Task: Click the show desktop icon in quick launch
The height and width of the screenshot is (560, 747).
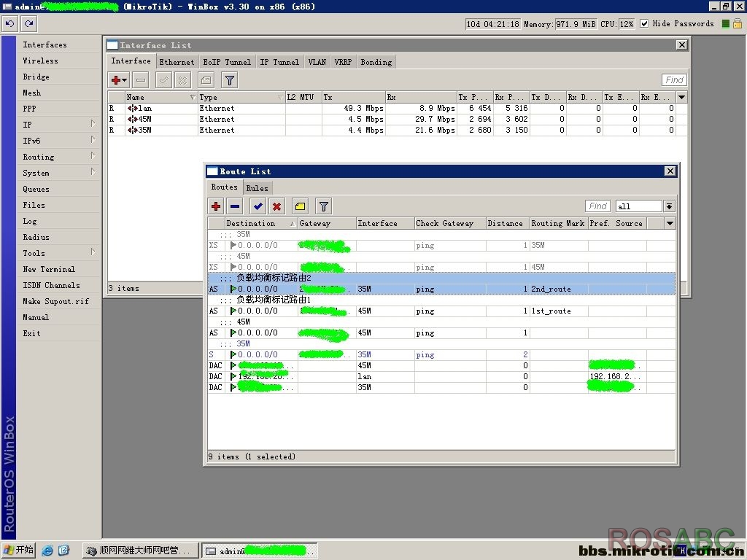Action: [x=64, y=551]
